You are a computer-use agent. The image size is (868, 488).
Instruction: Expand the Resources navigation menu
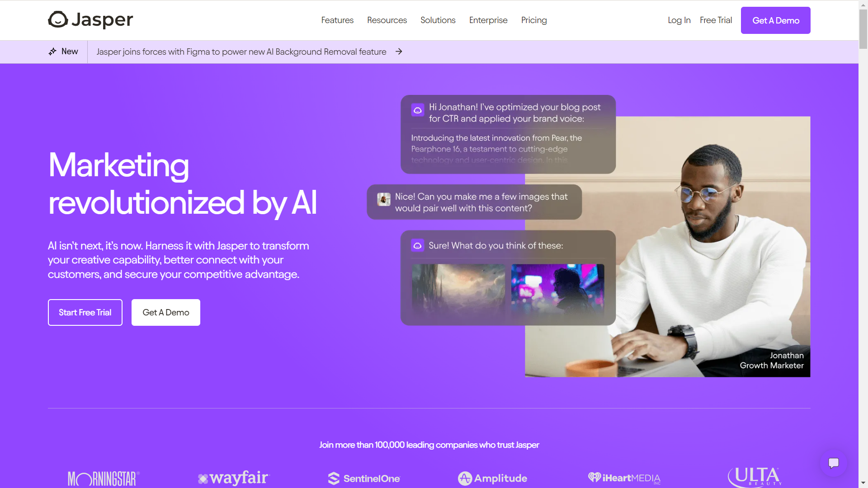pyautogui.click(x=387, y=20)
